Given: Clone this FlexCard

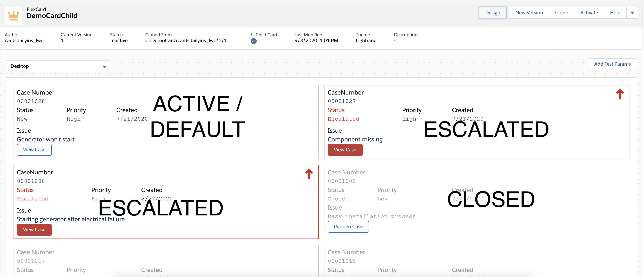Looking at the screenshot, I should [x=561, y=13].
